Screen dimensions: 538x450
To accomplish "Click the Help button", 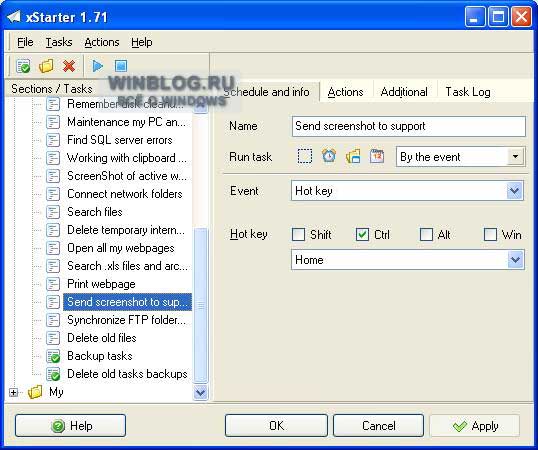I will point(70,426).
